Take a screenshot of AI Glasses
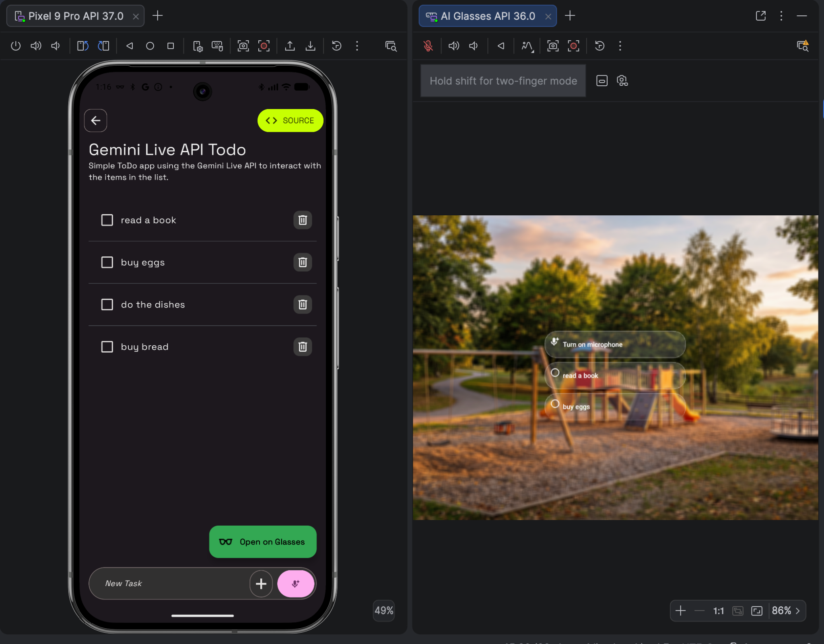Image resolution: width=824 pixels, height=644 pixels. point(553,46)
